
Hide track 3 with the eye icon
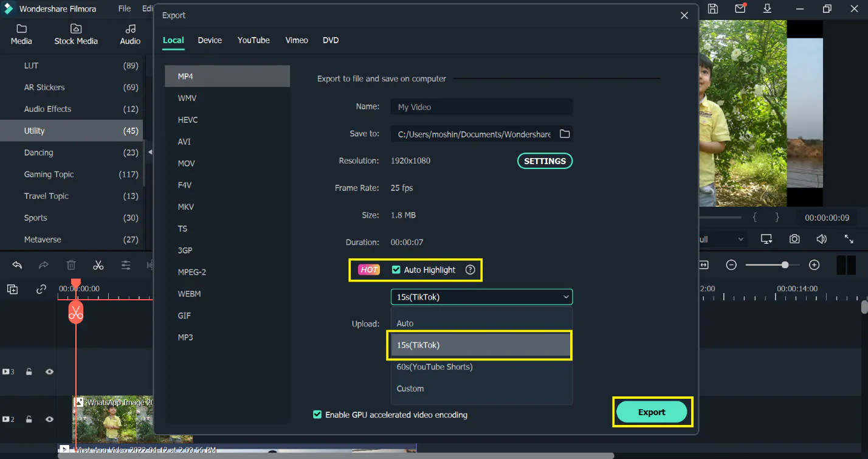click(50, 371)
